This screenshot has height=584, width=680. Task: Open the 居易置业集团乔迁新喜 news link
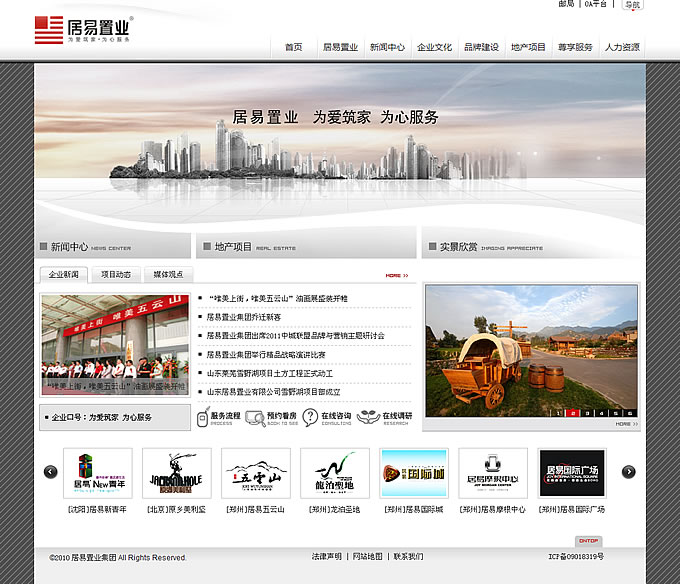pos(245,317)
